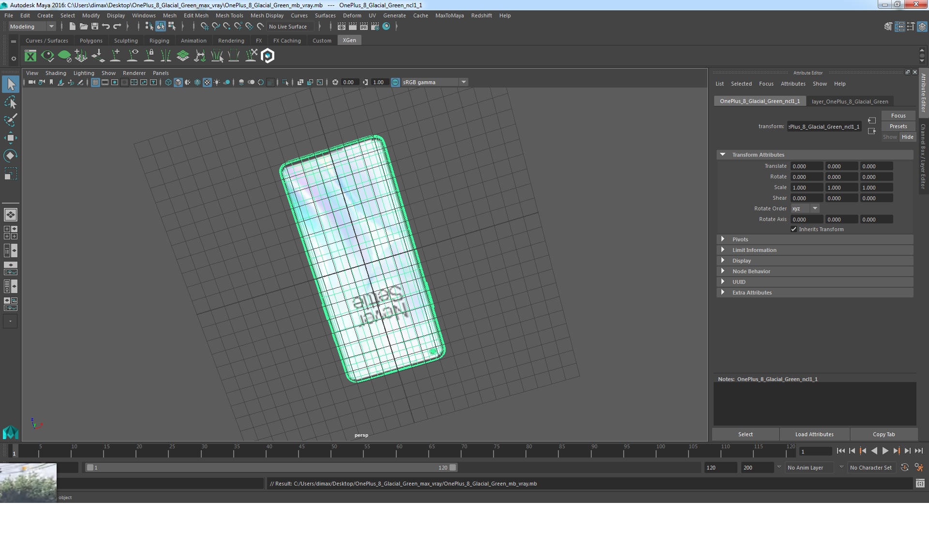The width and height of the screenshot is (929, 560).
Task: Activate the Rotate tool in the toolbox
Action: tap(10, 155)
